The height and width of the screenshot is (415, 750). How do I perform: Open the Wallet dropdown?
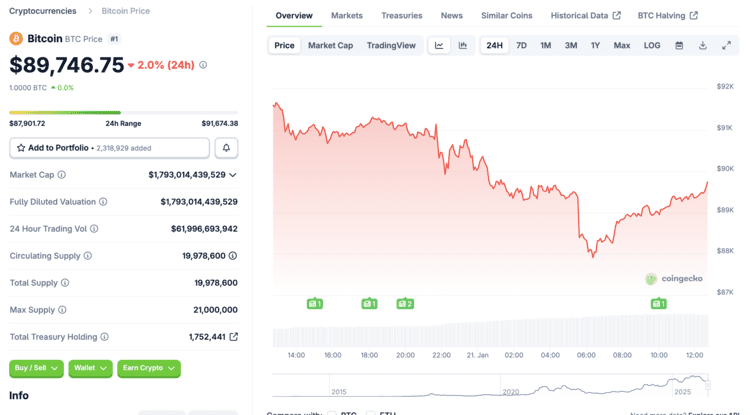tap(90, 368)
